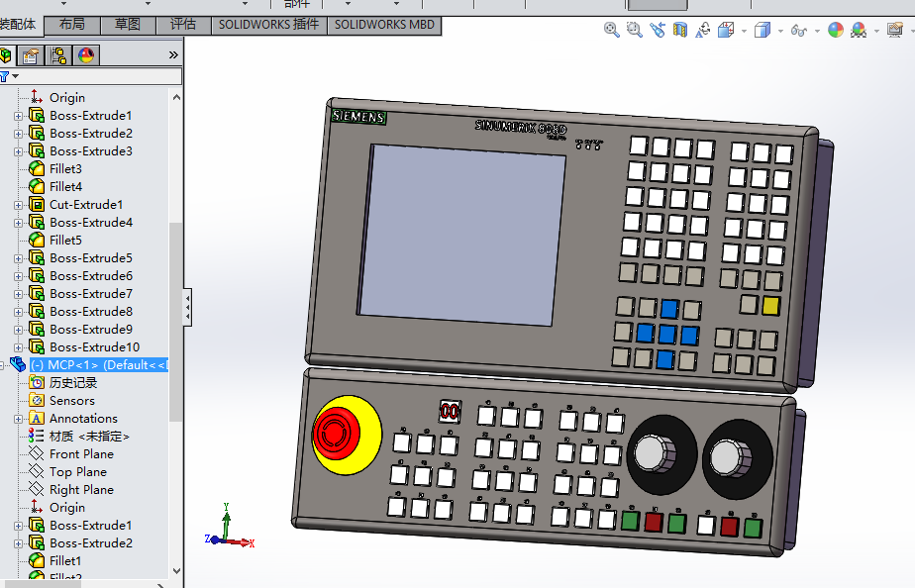Open the Dynamic Annotation Views icon
The image size is (915, 588).
[x=703, y=30]
